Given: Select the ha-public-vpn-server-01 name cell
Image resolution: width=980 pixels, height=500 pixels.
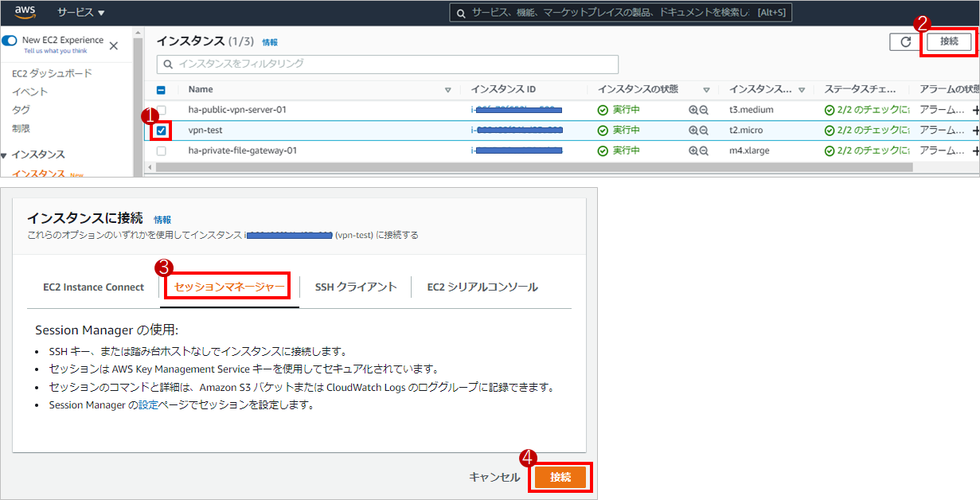Looking at the screenshot, I should tap(237, 110).
